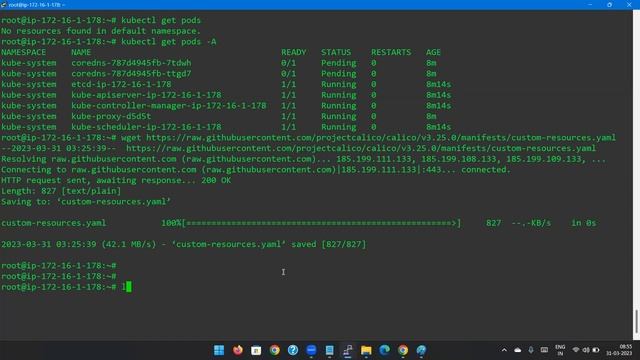Click the '42.1 MB/s' saved summary line
The width and height of the screenshot is (640, 360).
pos(184,244)
